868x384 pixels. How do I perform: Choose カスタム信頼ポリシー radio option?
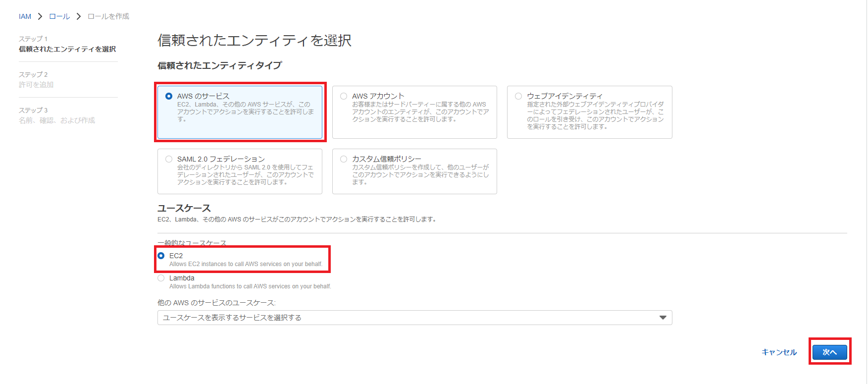tap(344, 159)
